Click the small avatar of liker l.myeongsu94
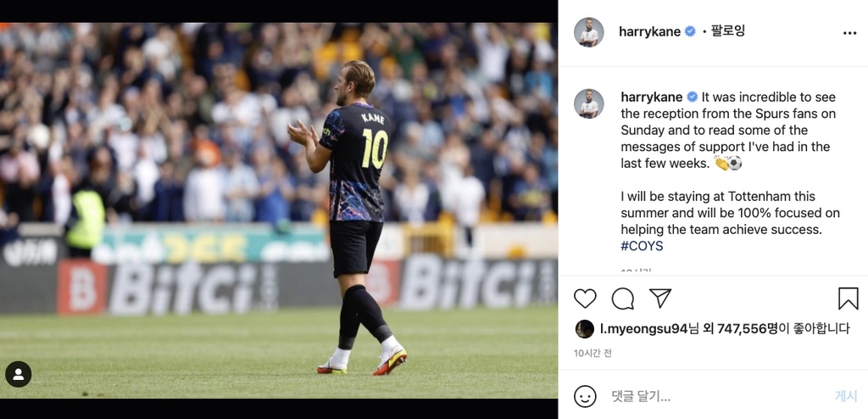The image size is (868, 419). 584,329
